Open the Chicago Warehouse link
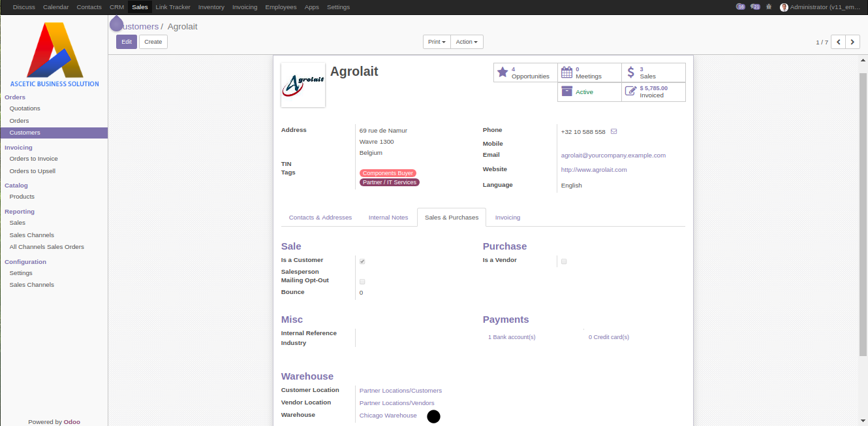The image size is (868, 426). pos(388,416)
